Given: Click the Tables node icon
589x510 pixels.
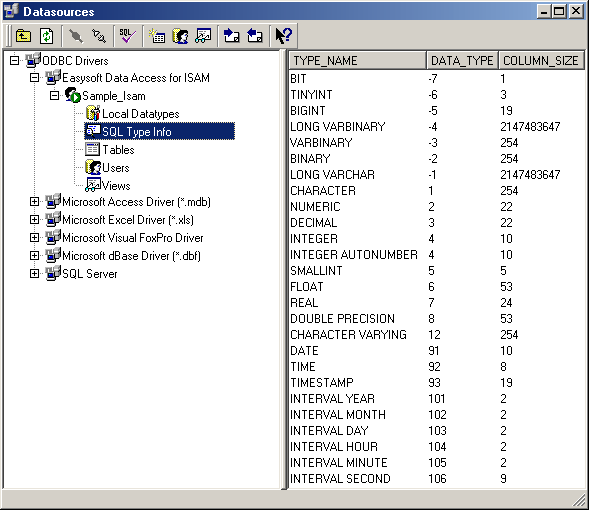Looking at the screenshot, I should tap(92, 149).
